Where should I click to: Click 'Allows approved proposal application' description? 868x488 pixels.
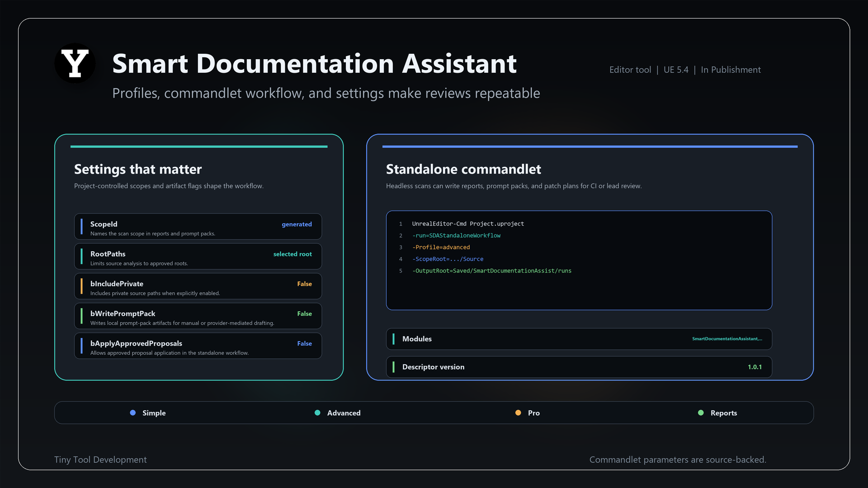170,353
